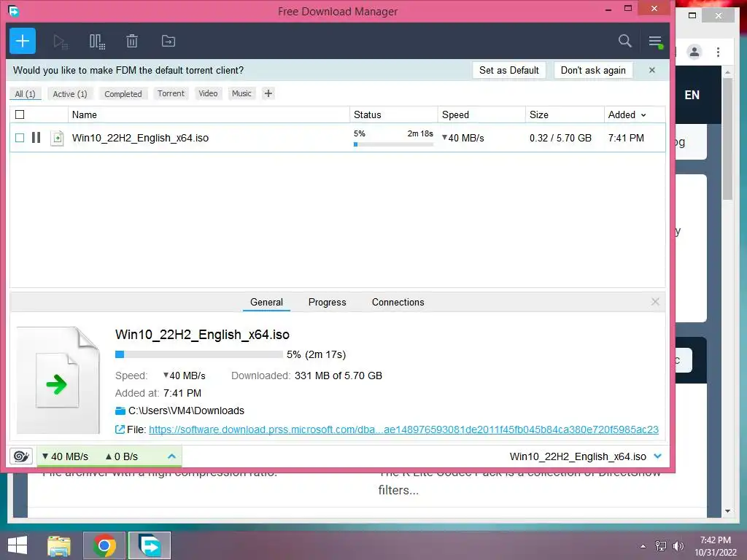Switch to the General details tab
The width and height of the screenshot is (747, 560).
266,303
